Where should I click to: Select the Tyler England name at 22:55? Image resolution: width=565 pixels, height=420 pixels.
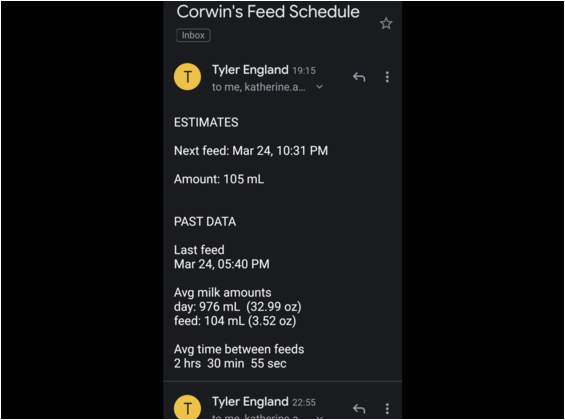point(250,401)
